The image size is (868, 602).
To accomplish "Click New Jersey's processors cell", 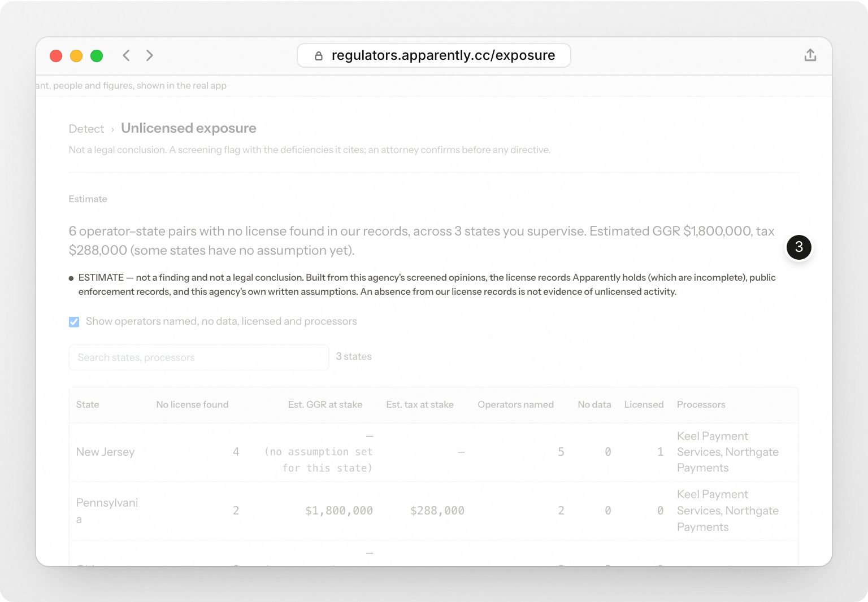I will pos(727,452).
